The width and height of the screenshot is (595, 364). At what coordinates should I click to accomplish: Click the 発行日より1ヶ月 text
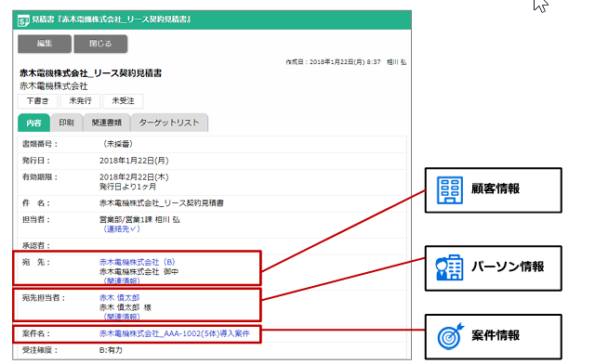(x=127, y=187)
